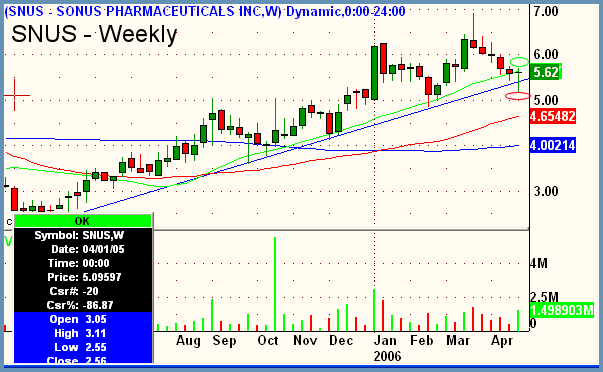This screenshot has width=603, height=372.
Task: Click the High 3.11 row
Action: (x=83, y=333)
